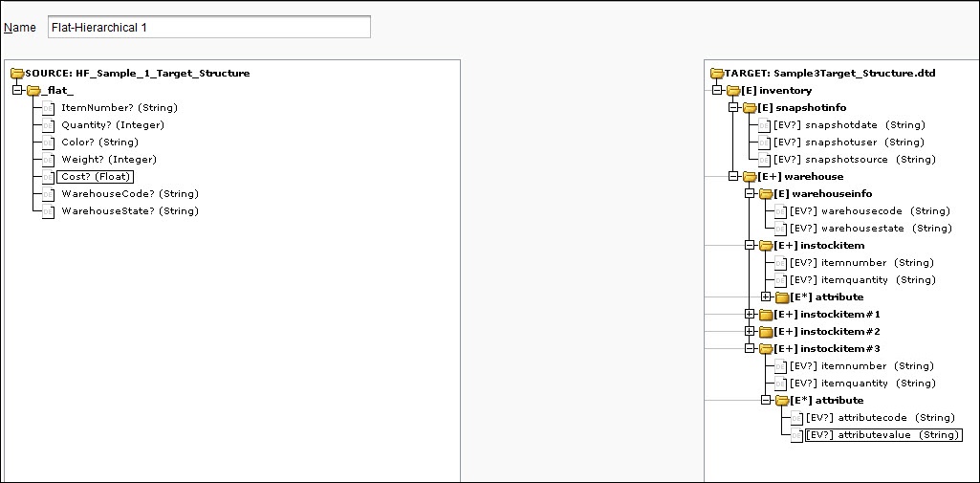Collapse the snapshotinfo node
The image size is (980, 483).
(x=733, y=108)
